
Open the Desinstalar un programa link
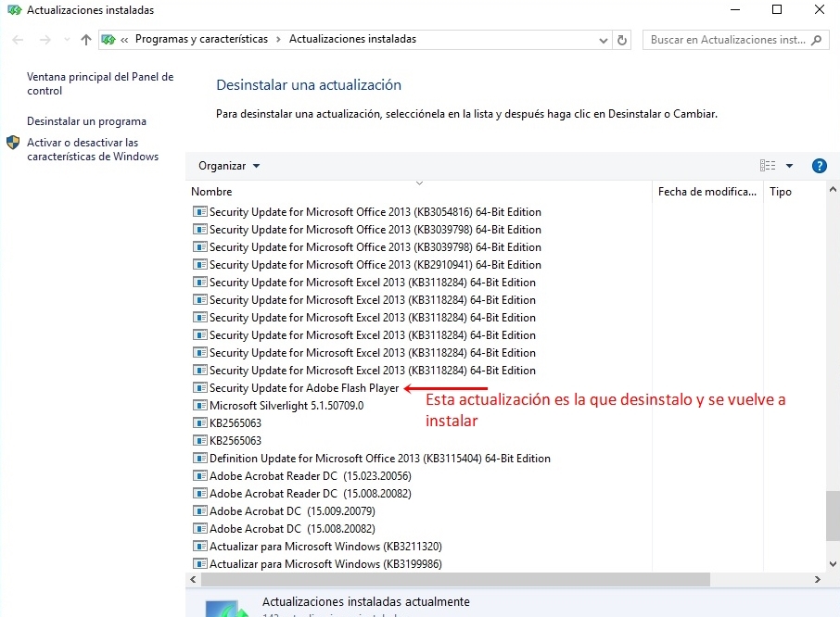pyautogui.click(x=87, y=121)
